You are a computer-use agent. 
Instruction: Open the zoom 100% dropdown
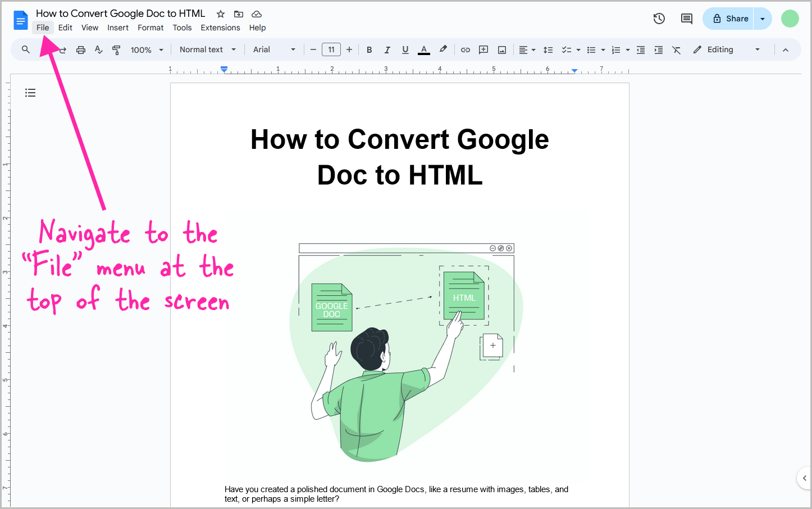pyautogui.click(x=147, y=50)
